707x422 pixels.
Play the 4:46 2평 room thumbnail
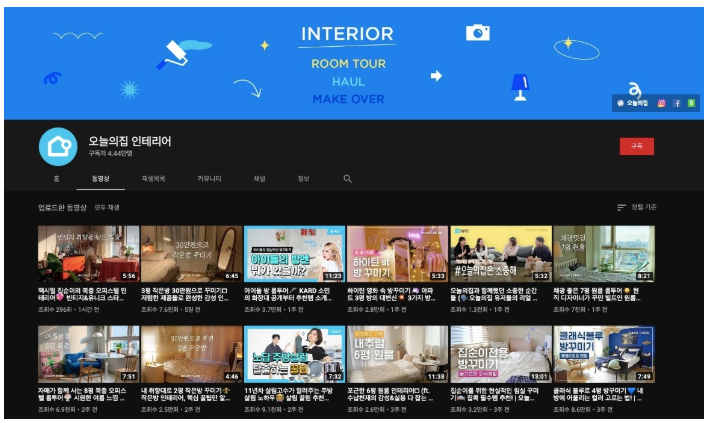pyautogui.click(x=191, y=354)
